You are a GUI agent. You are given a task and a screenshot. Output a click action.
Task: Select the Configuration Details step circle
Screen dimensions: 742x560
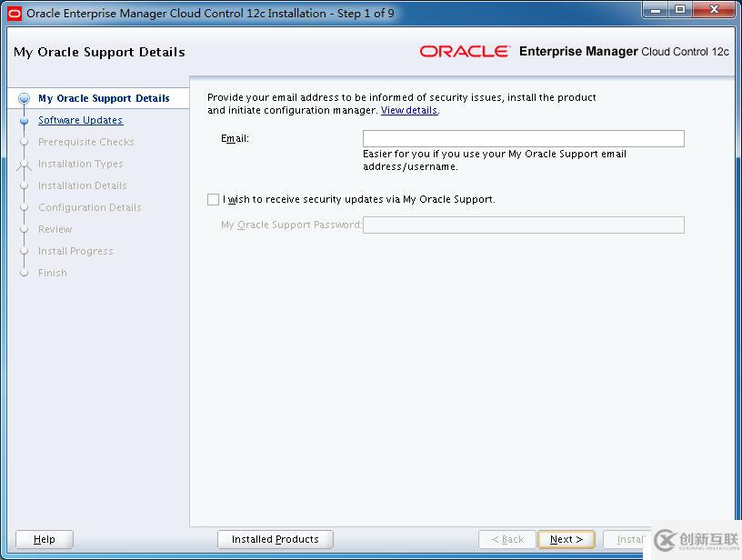[x=23, y=207]
